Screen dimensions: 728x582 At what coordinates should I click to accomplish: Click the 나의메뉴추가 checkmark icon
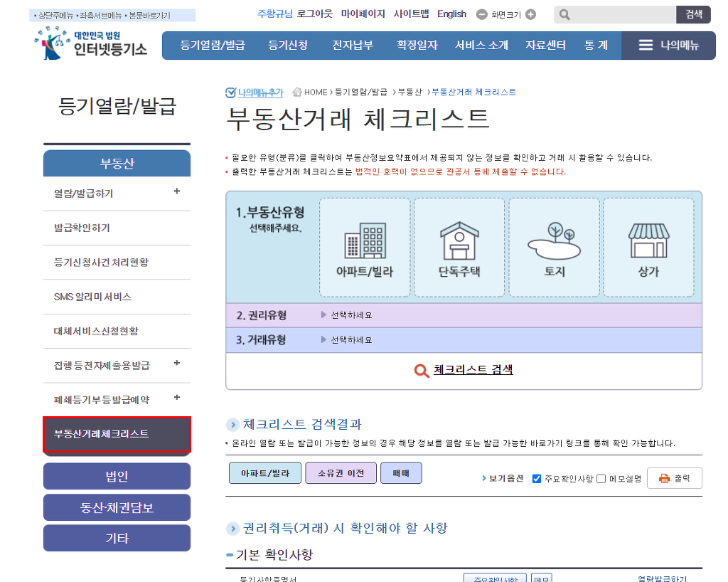pos(230,92)
